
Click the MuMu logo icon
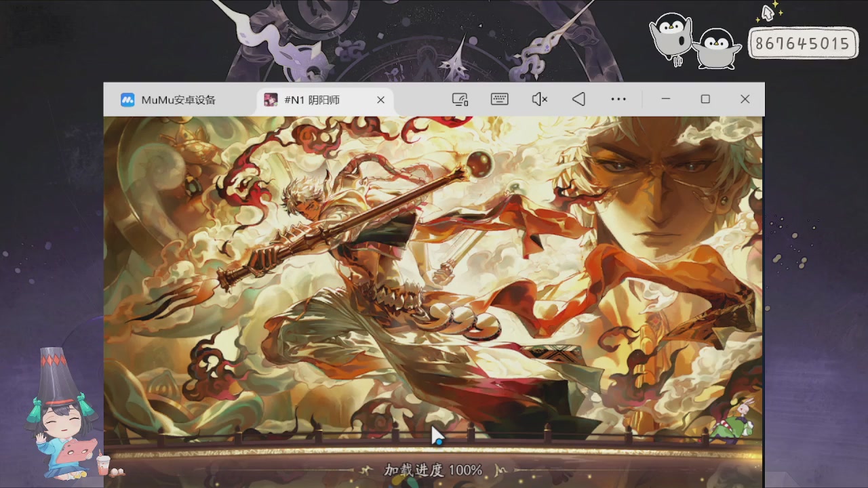127,100
